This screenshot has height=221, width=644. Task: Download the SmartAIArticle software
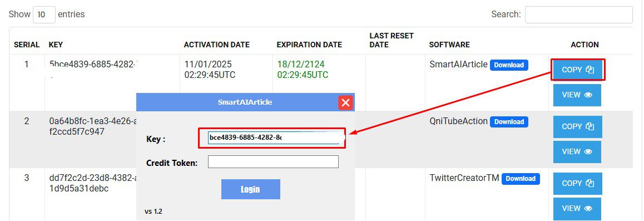click(509, 65)
